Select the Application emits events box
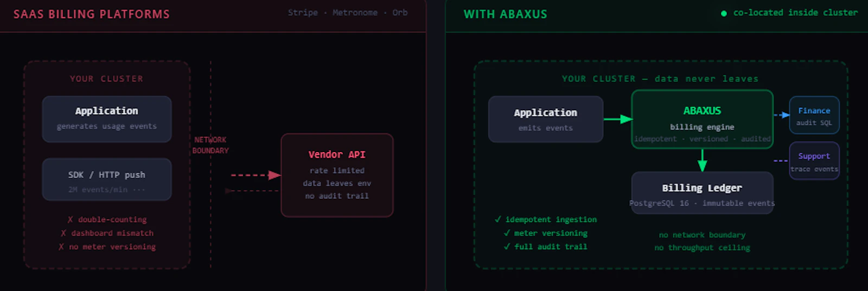The height and width of the screenshot is (291, 868). tap(545, 119)
